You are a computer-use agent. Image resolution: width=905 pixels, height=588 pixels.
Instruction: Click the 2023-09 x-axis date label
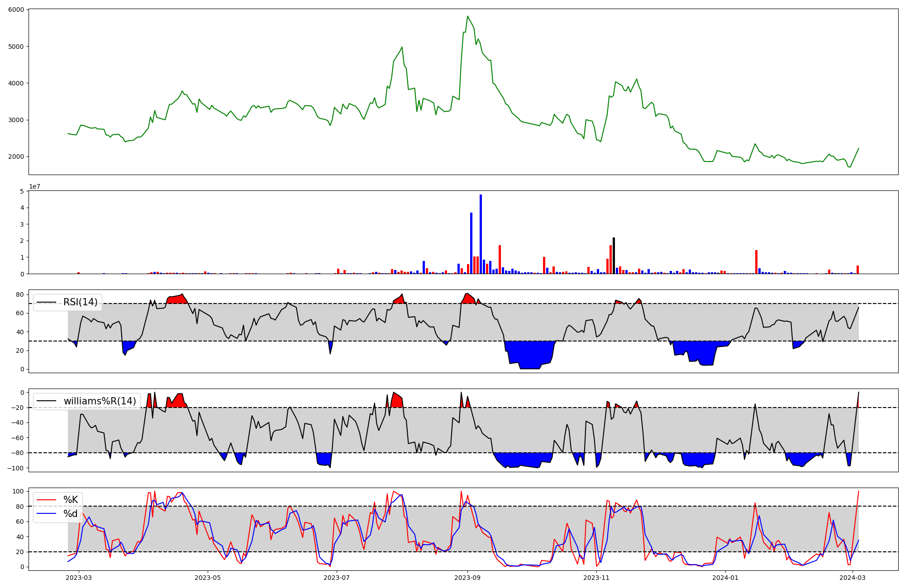467,578
